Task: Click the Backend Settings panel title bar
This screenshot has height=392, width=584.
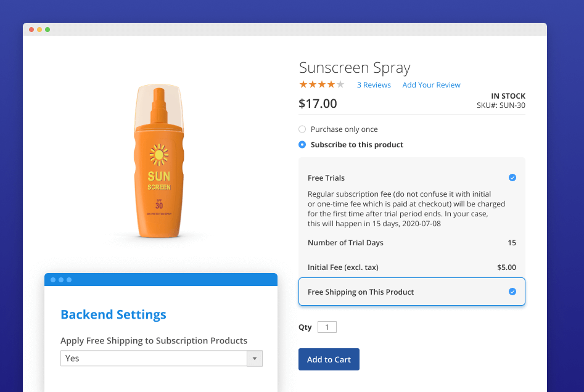Action: coord(160,280)
